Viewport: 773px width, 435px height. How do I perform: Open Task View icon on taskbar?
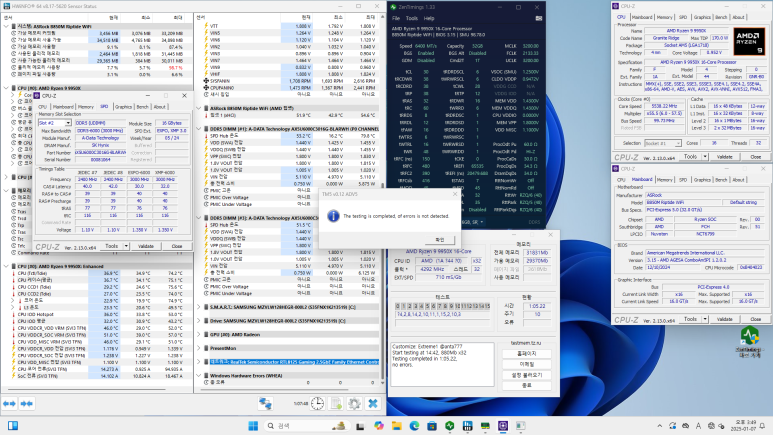pyautogui.click(x=360, y=426)
